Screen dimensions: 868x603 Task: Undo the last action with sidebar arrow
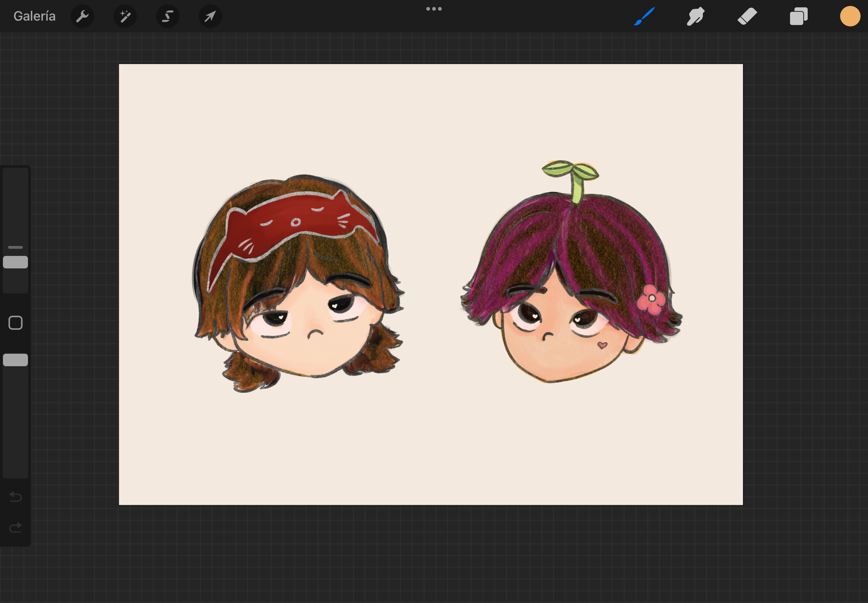(x=15, y=496)
